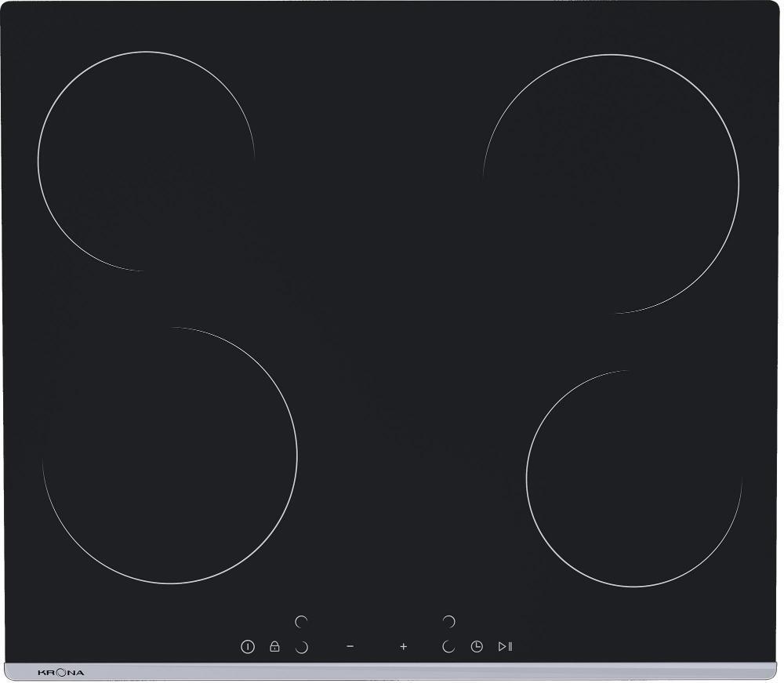784x683 pixels.
Task: Select the rear-left zone selector icon
Action: (301, 622)
